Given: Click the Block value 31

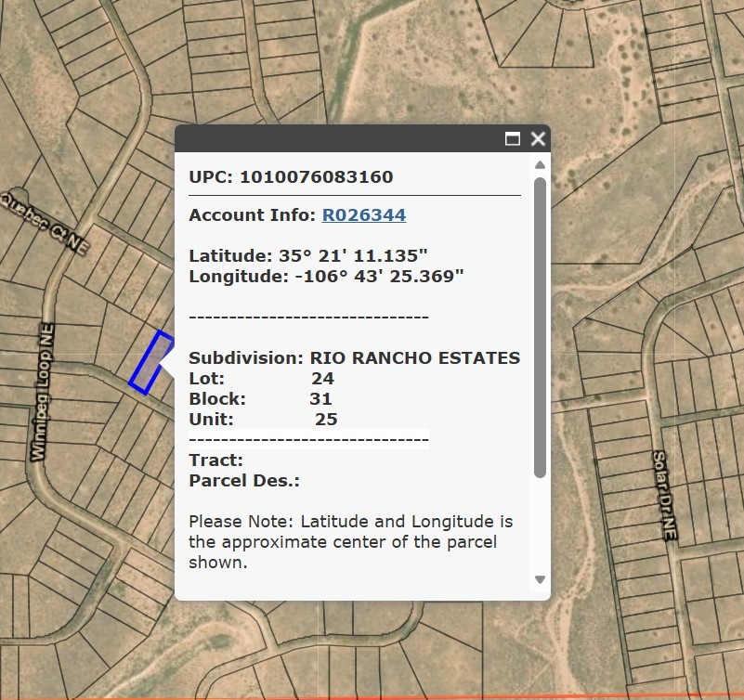Looking at the screenshot, I should 322,398.
